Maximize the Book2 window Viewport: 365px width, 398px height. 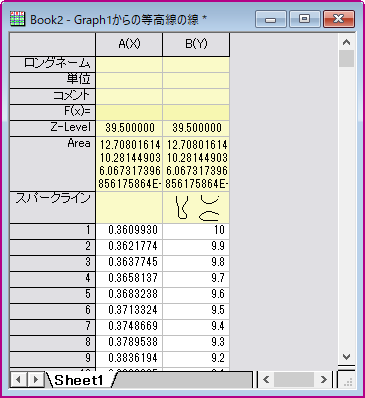[304, 19]
